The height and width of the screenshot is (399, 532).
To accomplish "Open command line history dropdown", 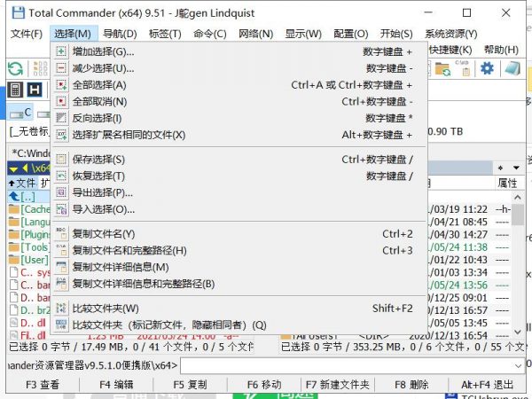I will pyautogui.click(x=518, y=365).
